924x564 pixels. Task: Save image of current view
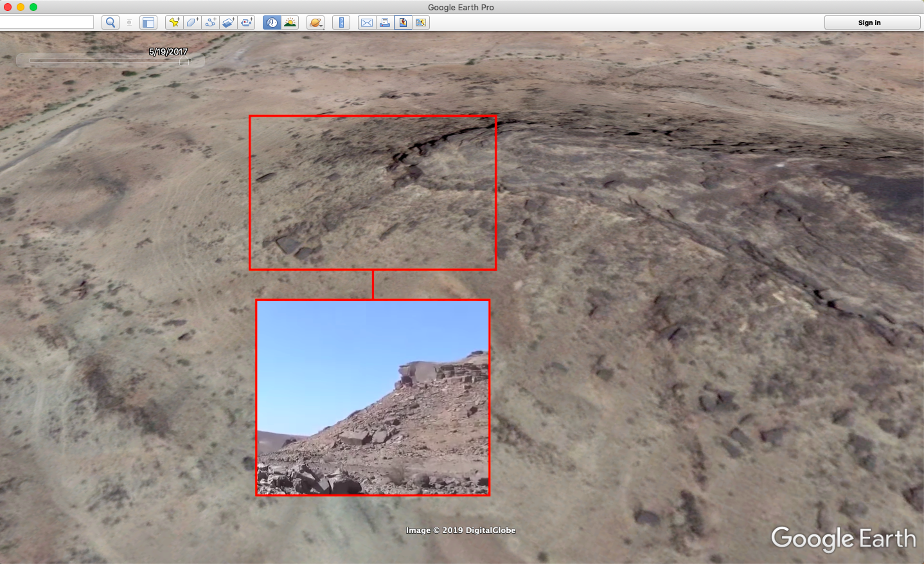[x=403, y=23]
